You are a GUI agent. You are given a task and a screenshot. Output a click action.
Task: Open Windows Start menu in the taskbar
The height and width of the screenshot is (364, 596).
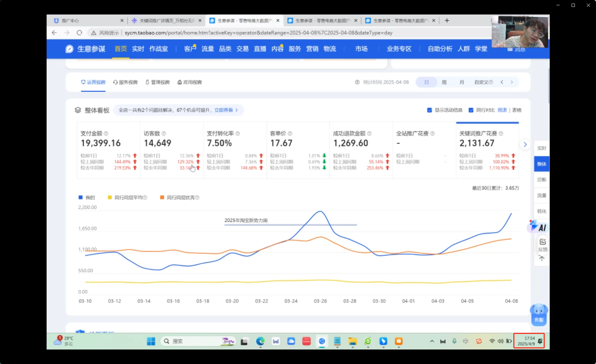point(151,341)
